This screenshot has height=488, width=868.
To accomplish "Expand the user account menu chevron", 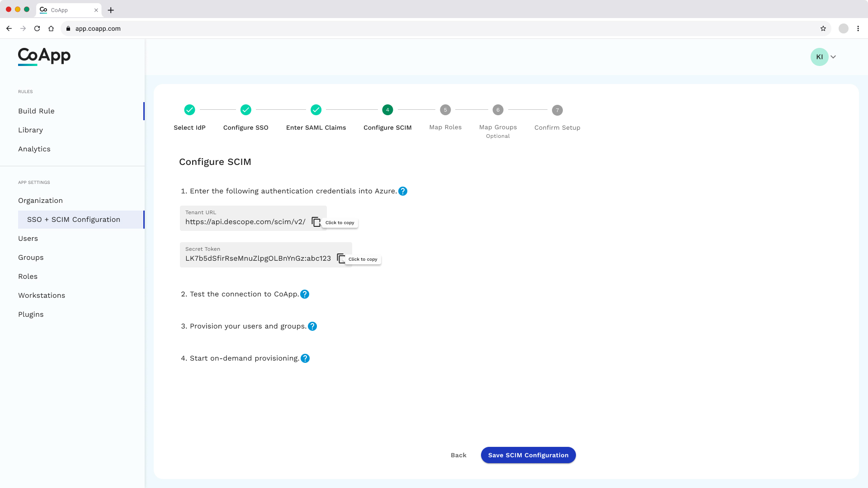I will (x=833, y=57).
